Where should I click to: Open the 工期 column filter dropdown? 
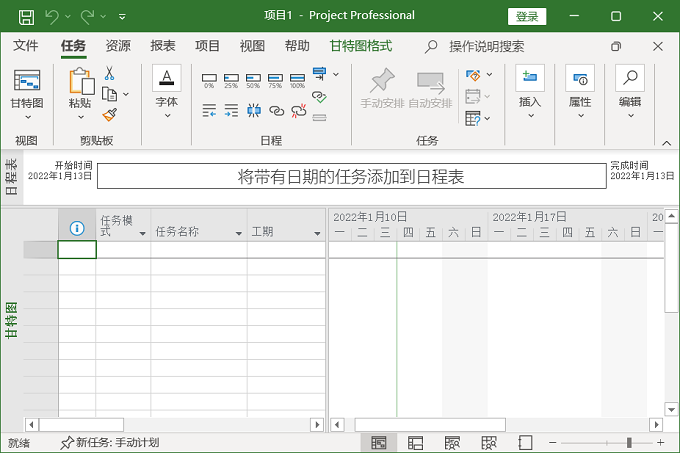(317, 234)
